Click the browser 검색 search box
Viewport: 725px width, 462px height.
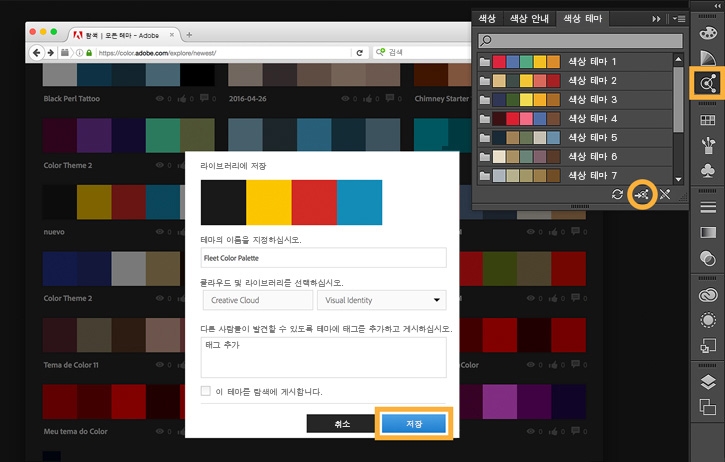click(x=422, y=52)
